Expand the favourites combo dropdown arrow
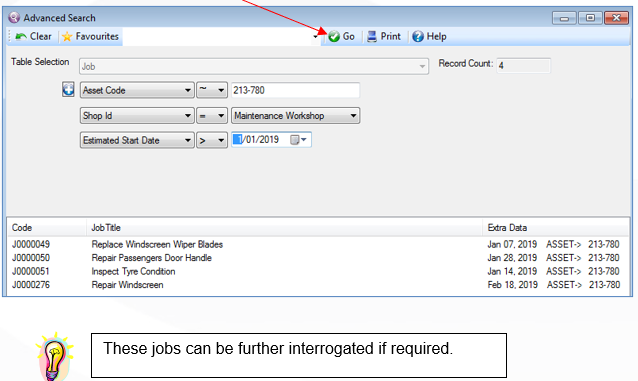This screenshot has height=381, width=638. click(x=316, y=37)
